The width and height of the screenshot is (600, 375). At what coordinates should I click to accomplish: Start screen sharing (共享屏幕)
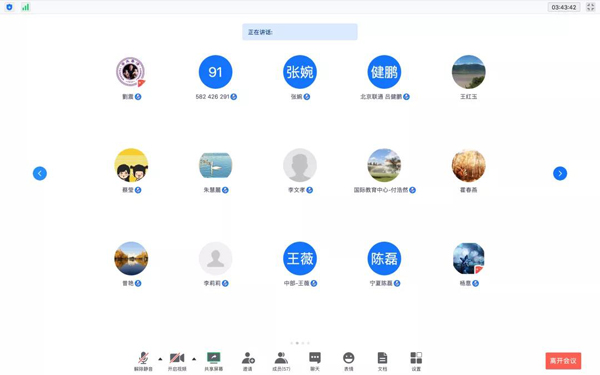click(214, 361)
